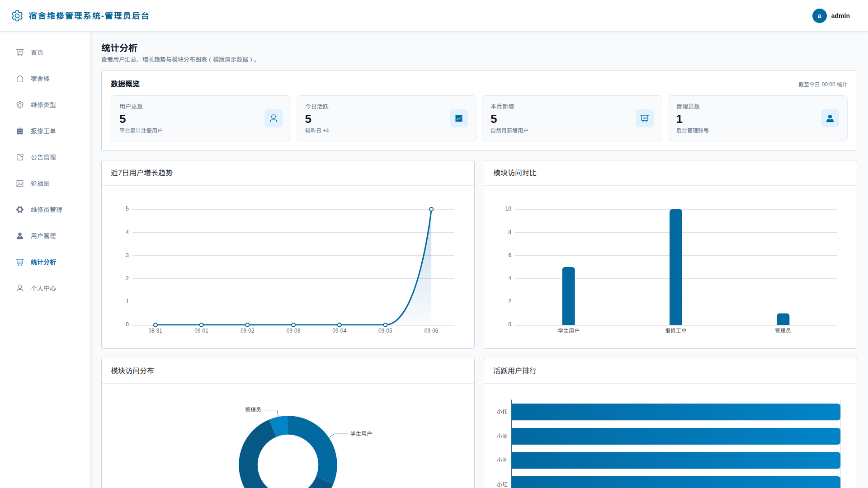
Task: Click the 09-03 data point on line chart
Action: tap(293, 325)
